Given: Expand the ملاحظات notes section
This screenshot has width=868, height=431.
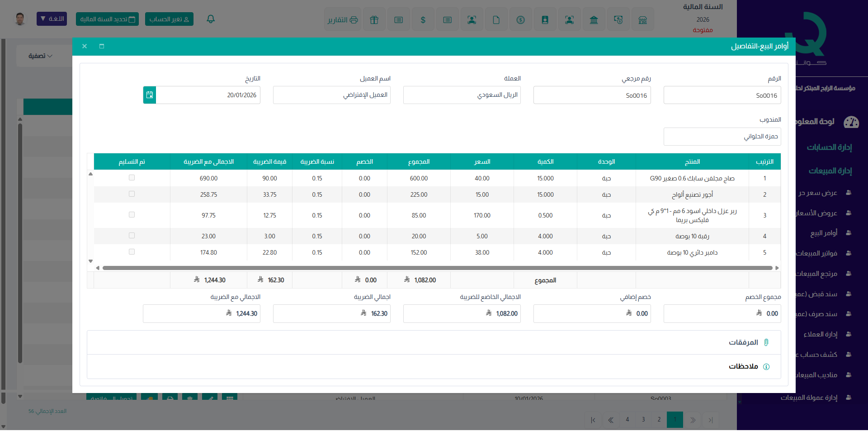Looking at the screenshot, I should (x=743, y=366).
